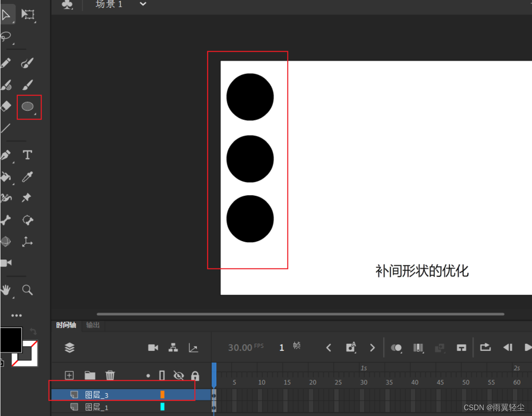Go to the next keyframe
Screen dimensions: 532x416
pyautogui.click(x=372, y=348)
